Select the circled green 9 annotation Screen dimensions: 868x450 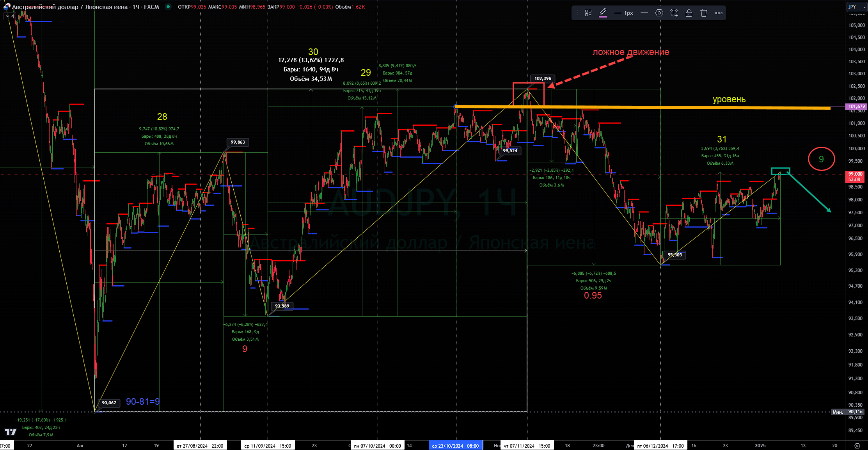[x=821, y=159]
